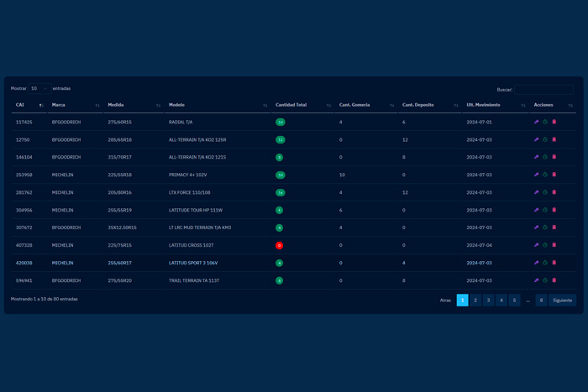Screen dimensions: 588x392
Task: Edit row 307672 with the pencil icon
Action: click(x=536, y=227)
